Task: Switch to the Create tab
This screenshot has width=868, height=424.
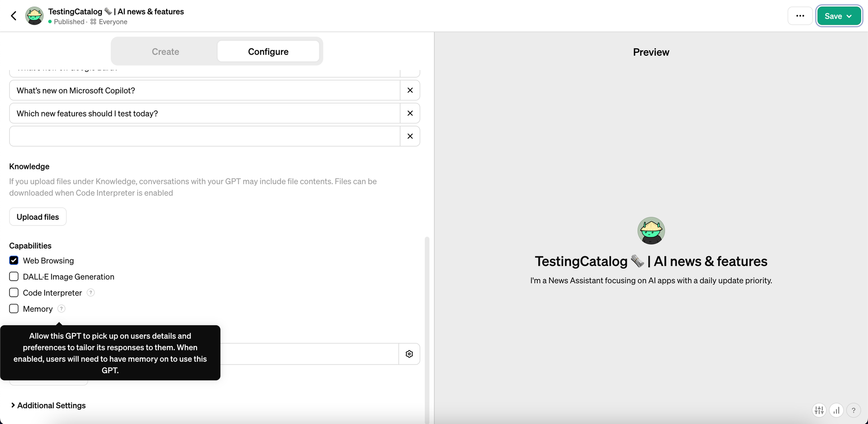Action: 165,52
